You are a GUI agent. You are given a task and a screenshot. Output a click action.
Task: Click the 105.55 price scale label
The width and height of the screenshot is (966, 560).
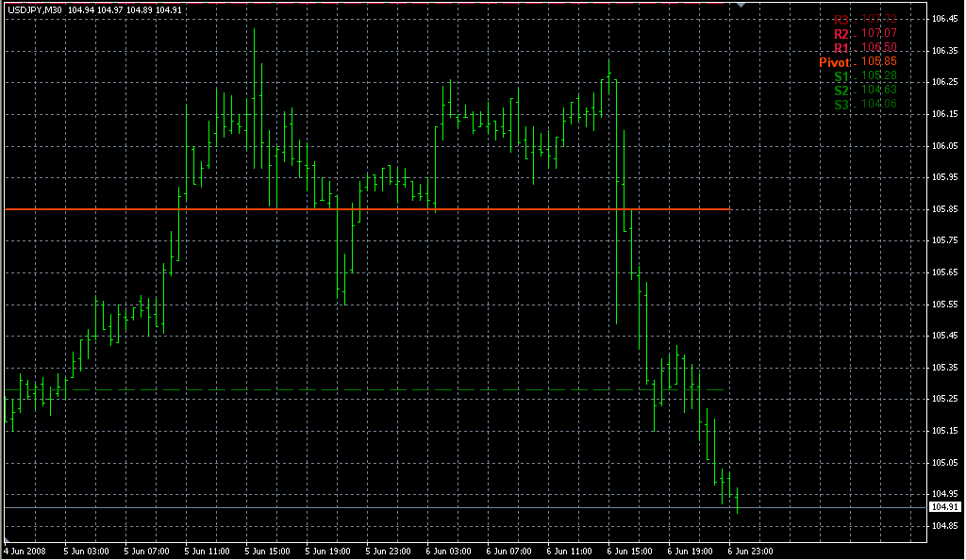945,304
